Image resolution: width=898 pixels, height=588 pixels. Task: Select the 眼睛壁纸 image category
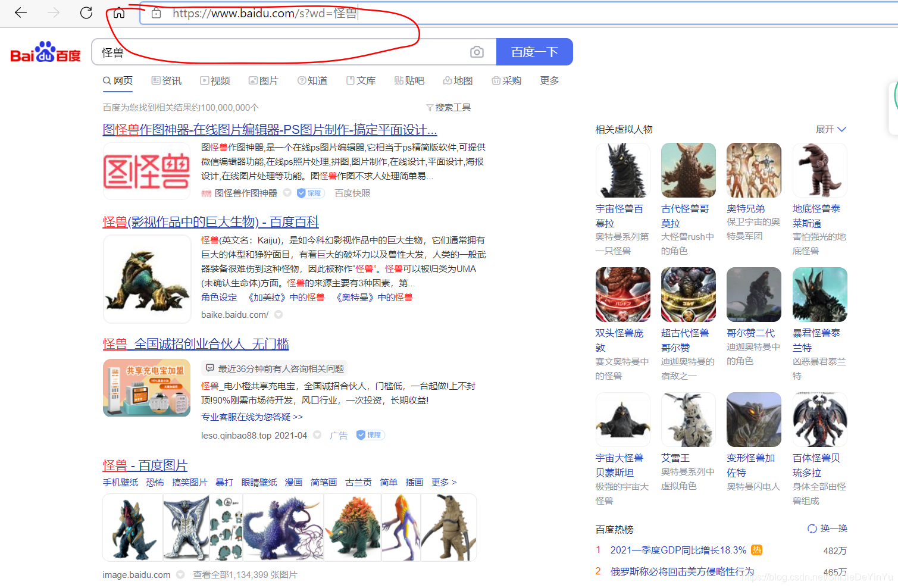tap(259, 482)
